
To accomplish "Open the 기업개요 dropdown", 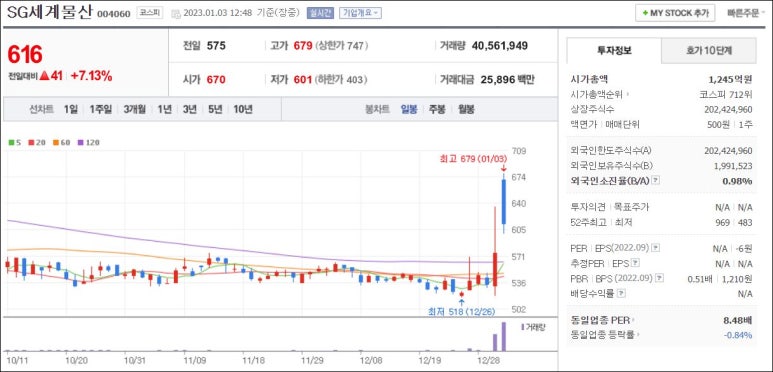I will pos(360,13).
